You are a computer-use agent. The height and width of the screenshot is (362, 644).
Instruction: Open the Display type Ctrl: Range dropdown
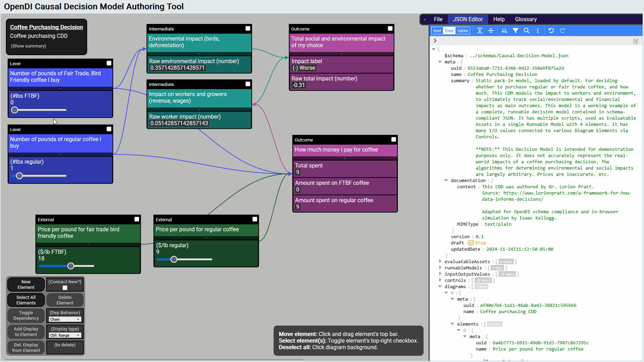click(65, 335)
